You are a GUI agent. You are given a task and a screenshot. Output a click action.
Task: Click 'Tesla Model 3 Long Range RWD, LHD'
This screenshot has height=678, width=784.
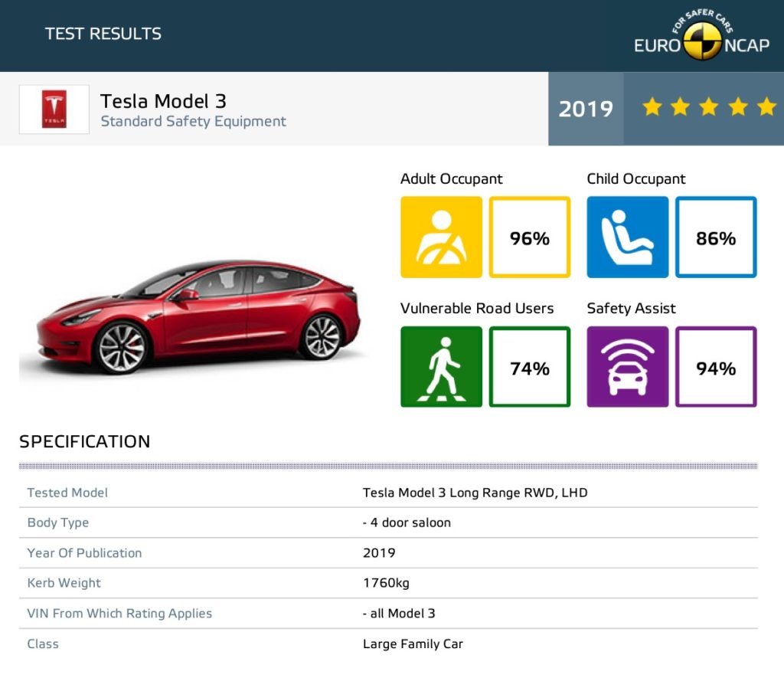tap(475, 493)
